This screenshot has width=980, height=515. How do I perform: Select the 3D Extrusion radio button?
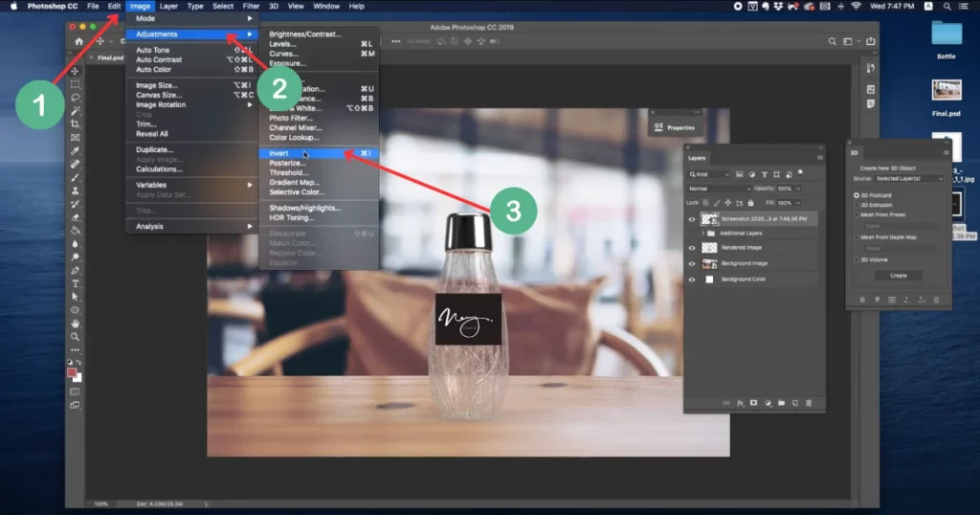857,205
